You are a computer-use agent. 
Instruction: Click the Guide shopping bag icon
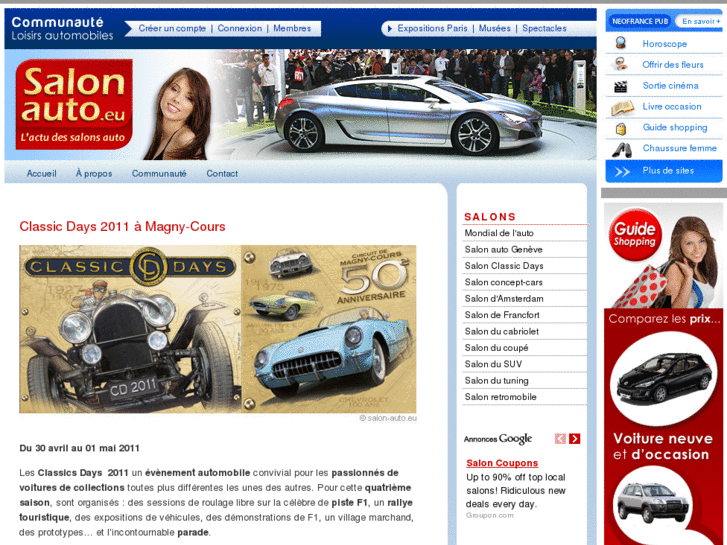pyautogui.click(x=621, y=128)
